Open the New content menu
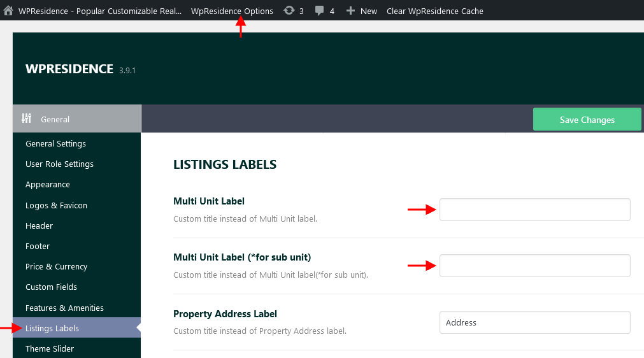Image resolution: width=644 pixels, height=358 pixels. pos(368,11)
